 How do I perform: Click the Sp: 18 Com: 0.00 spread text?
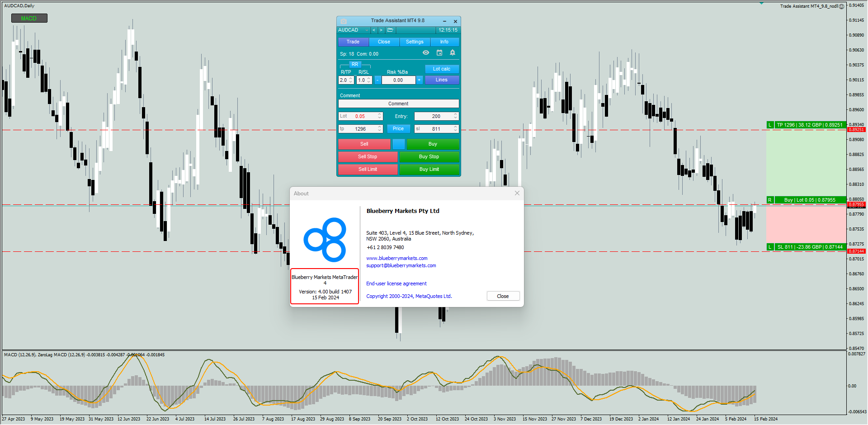click(x=359, y=54)
